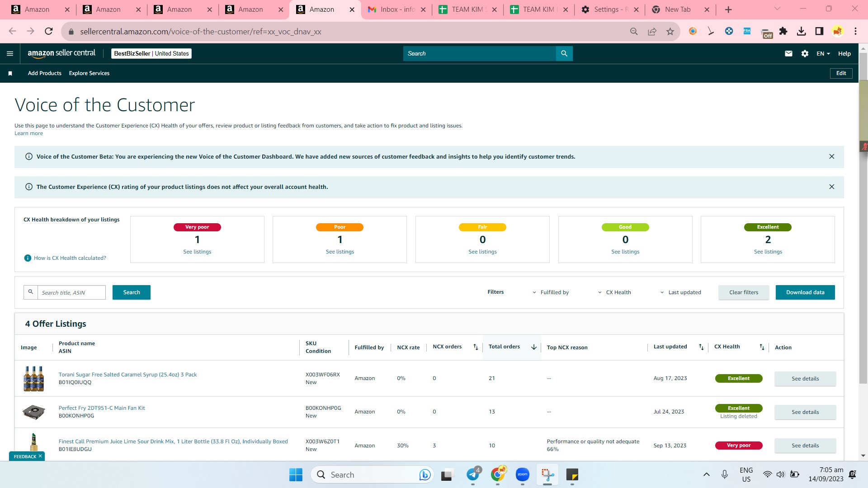Screen dimensions: 868x488
Task: Click the teal Search button for listings
Action: [132, 292]
